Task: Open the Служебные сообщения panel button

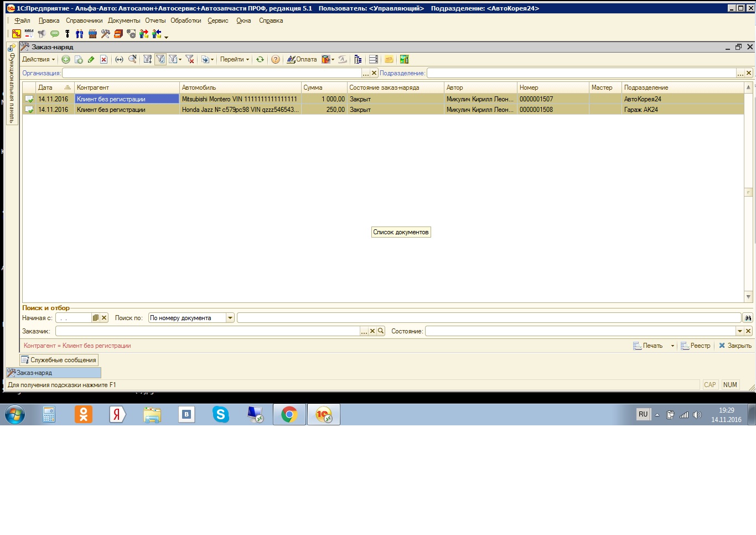Action: 59,360
